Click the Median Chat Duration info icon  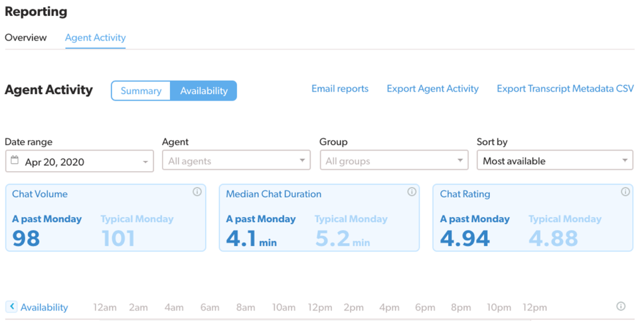point(412,192)
